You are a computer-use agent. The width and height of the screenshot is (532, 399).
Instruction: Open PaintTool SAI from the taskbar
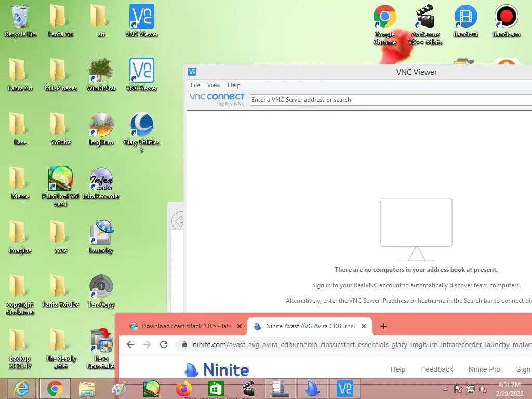point(151,389)
